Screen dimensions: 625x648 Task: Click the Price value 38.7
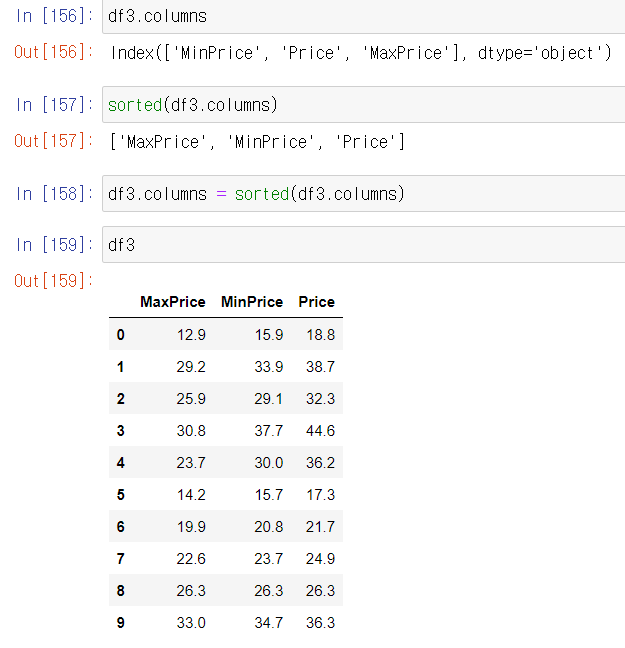click(320, 367)
